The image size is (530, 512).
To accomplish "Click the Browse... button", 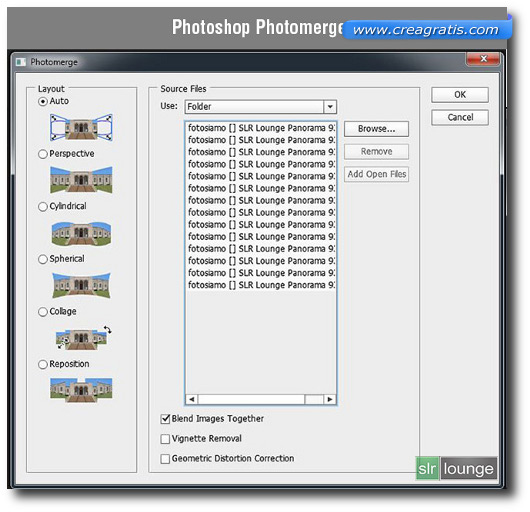I will coord(376,129).
